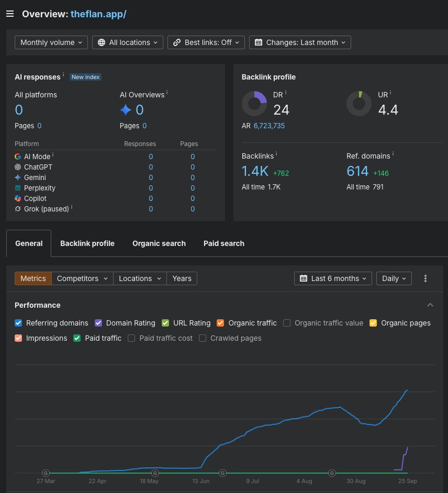This screenshot has width=448, height=493.
Task: Open Locations dropdown in chart toolbar
Action: point(140,278)
